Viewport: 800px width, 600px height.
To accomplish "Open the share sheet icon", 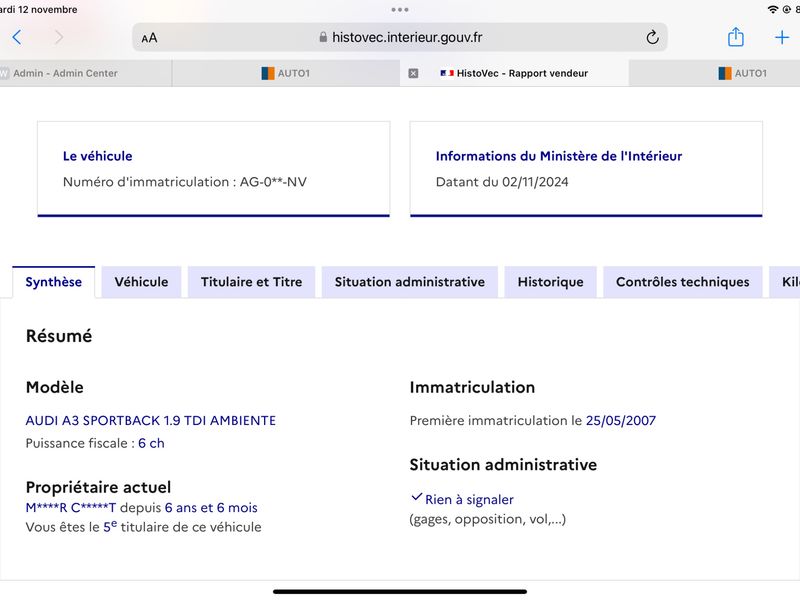I will 735,37.
